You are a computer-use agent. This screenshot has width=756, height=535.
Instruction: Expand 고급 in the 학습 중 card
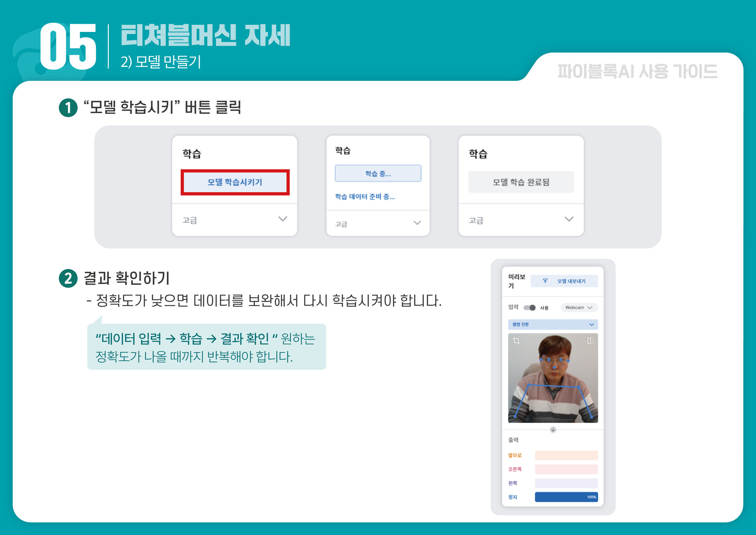[378, 224]
